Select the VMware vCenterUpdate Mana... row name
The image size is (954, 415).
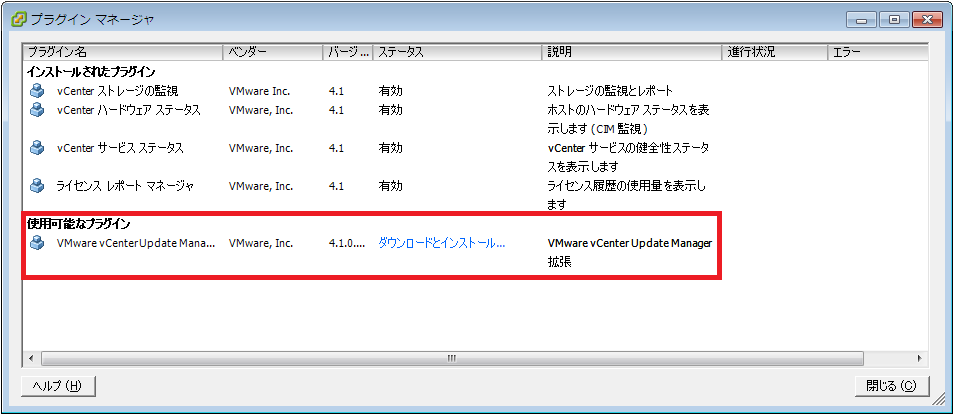(136, 243)
